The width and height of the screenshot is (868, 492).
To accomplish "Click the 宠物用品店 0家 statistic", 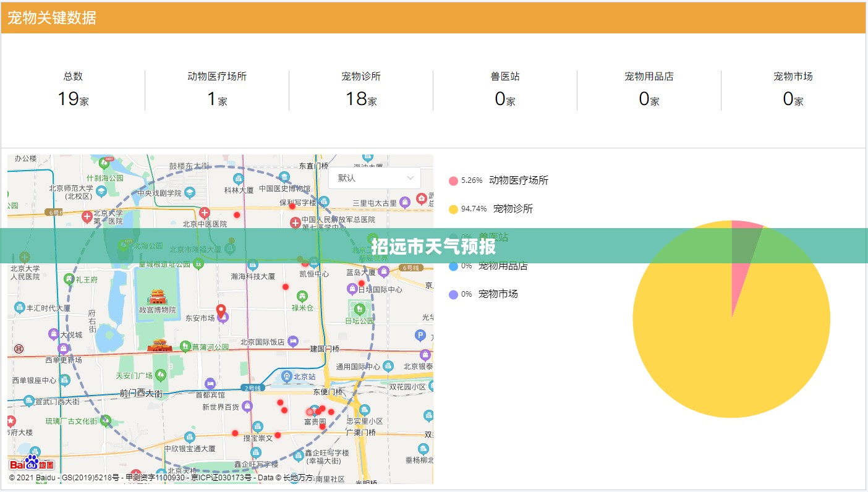I will click(x=649, y=90).
